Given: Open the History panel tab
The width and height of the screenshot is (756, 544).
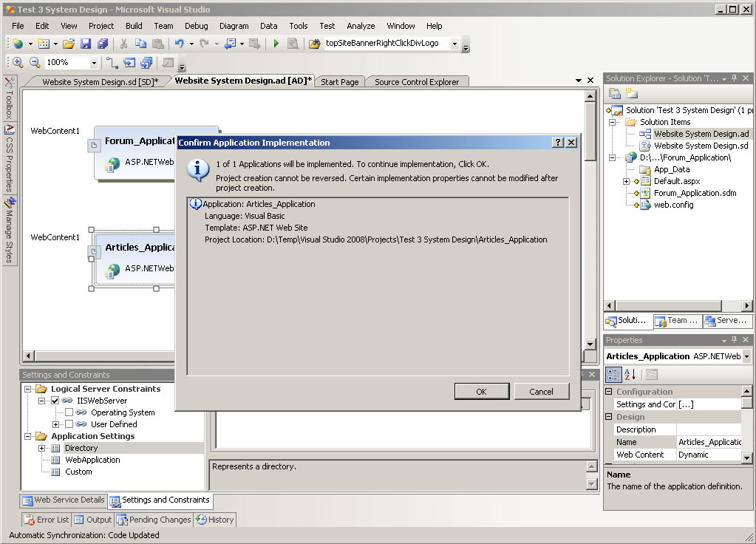Looking at the screenshot, I should (x=215, y=520).
